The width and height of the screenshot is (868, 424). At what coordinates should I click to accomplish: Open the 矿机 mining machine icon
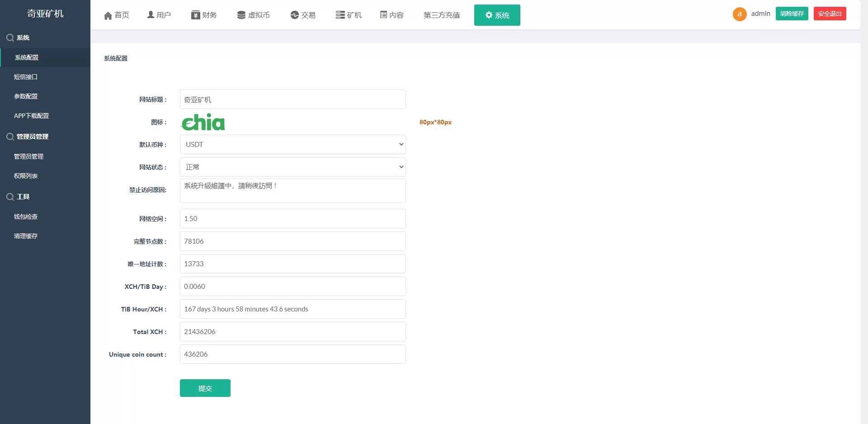339,14
